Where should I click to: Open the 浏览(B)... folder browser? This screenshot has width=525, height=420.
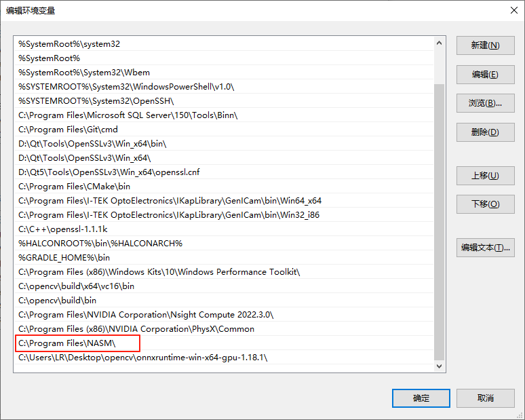pyautogui.click(x=485, y=103)
